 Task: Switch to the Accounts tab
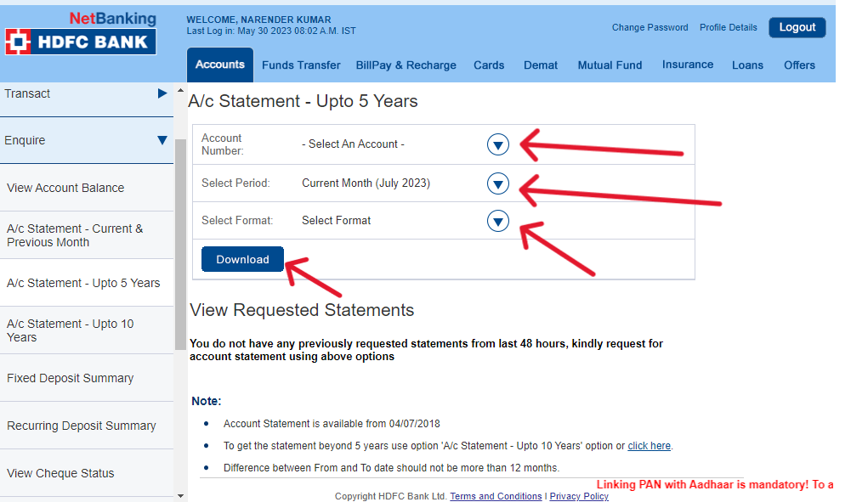pyautogui.click(x=220, y=65)
